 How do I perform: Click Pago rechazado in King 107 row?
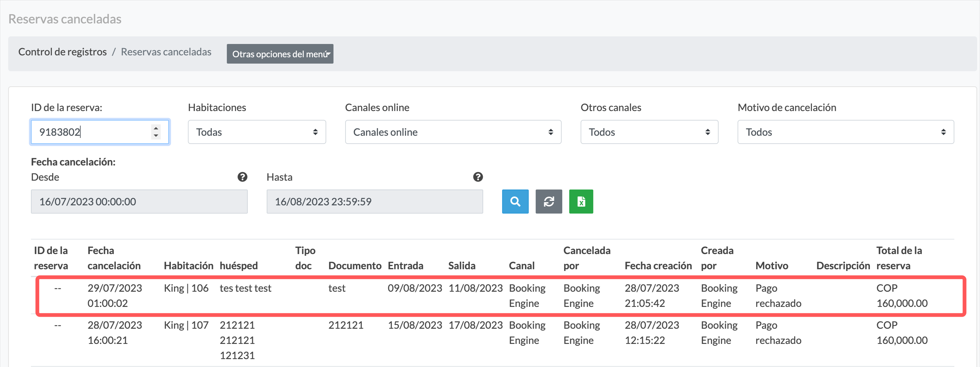(778, 333)
